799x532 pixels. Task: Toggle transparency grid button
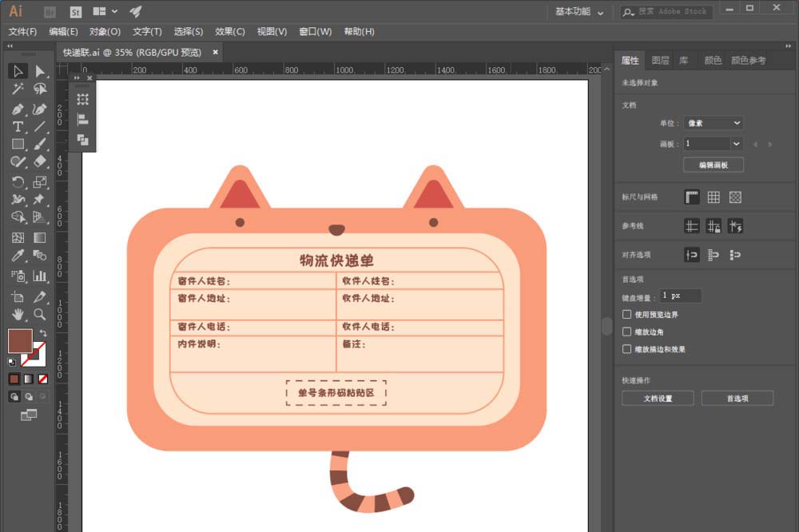(x=735, y=197)
